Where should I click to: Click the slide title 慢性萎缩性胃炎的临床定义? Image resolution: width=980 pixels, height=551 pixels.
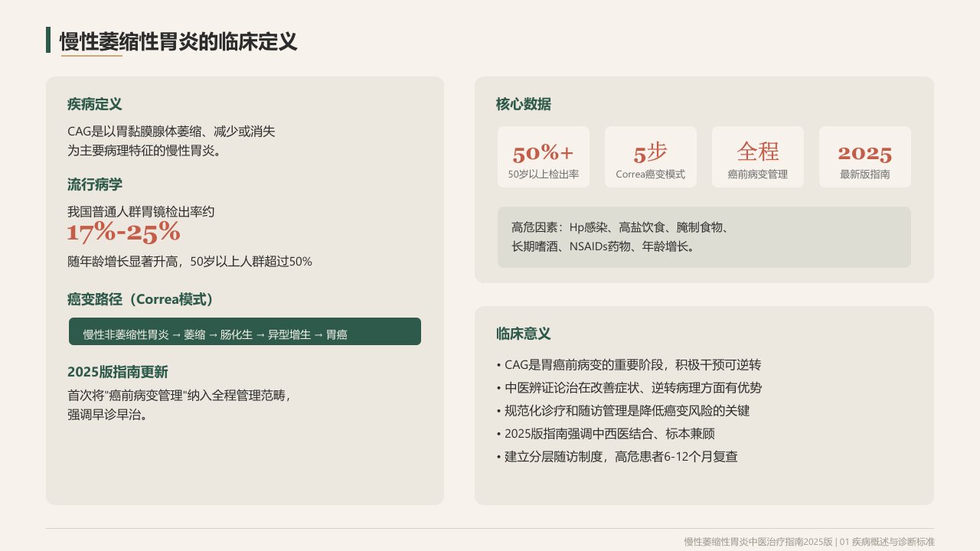pyautogui.click(x=178, y=41)
